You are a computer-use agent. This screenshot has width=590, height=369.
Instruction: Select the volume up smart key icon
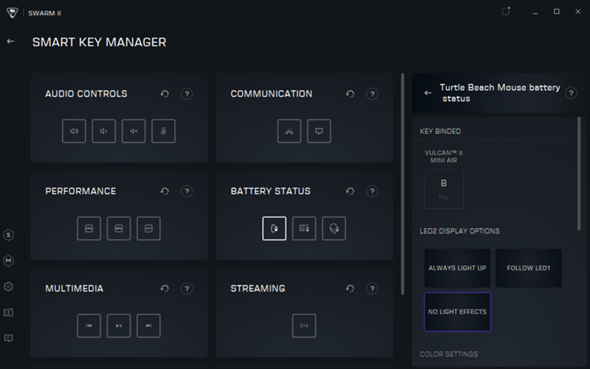tap(74, 131)
